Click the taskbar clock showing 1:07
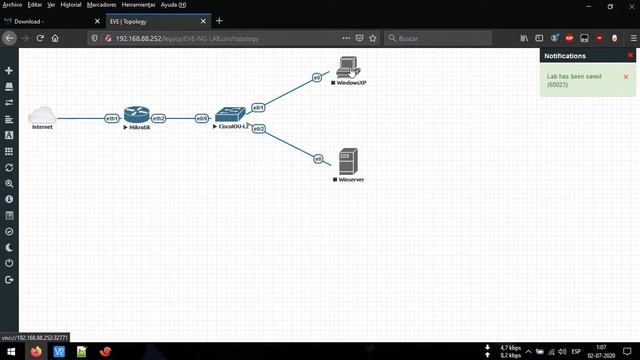This screenshot has height=360, width=640. [601, 351]
